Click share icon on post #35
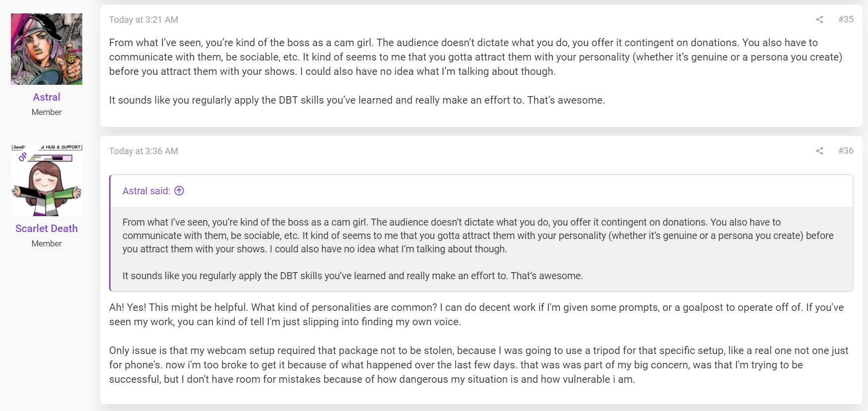 [x=819, y=19]
